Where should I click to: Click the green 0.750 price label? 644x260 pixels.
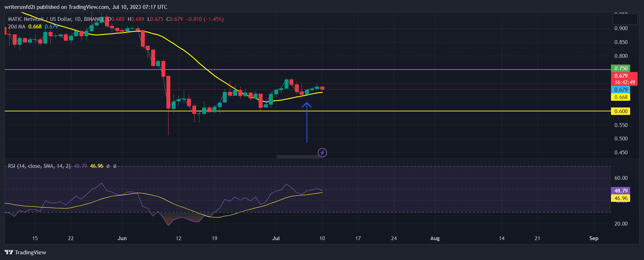click(x=621, y=68)
